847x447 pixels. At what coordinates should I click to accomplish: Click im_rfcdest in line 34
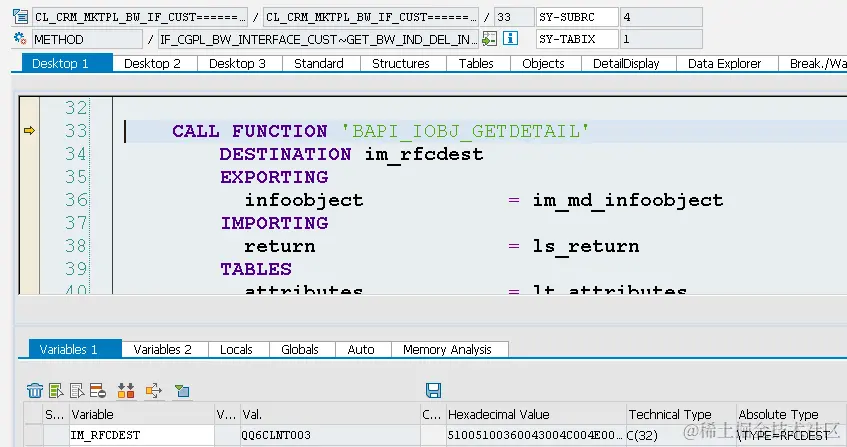424,154
